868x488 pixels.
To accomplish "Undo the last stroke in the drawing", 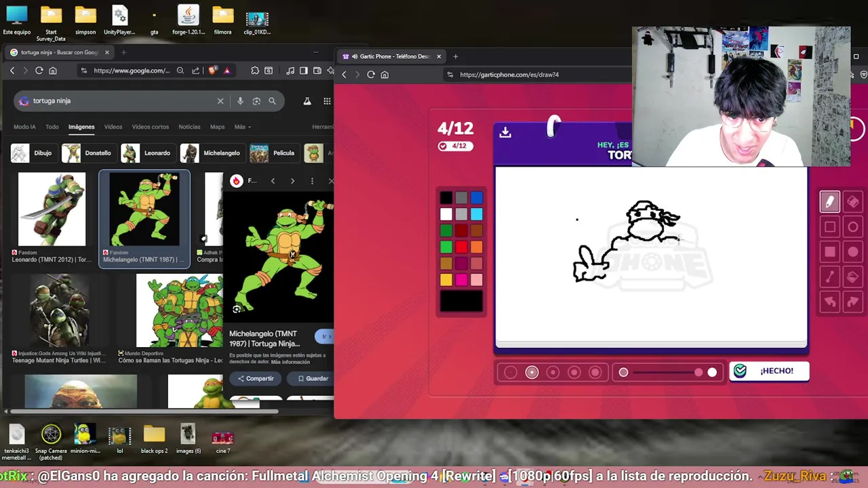I will coord(829,302).
